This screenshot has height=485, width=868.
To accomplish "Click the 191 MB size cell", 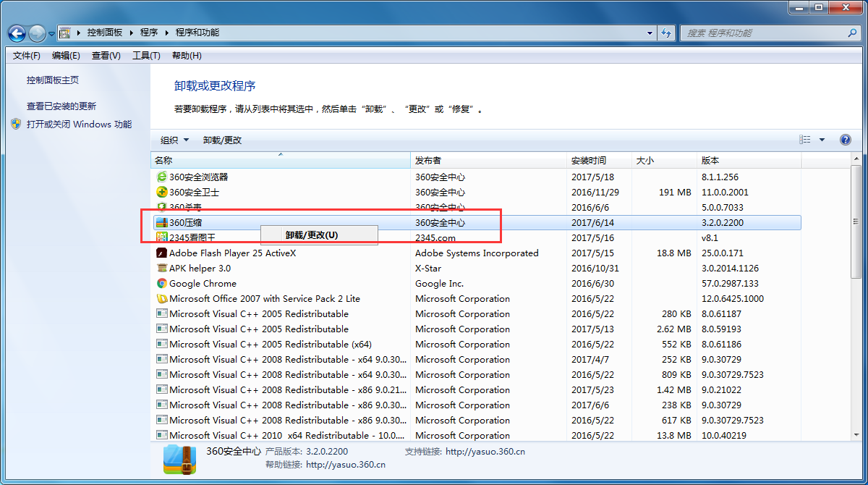I will click(x=675, y=192).
